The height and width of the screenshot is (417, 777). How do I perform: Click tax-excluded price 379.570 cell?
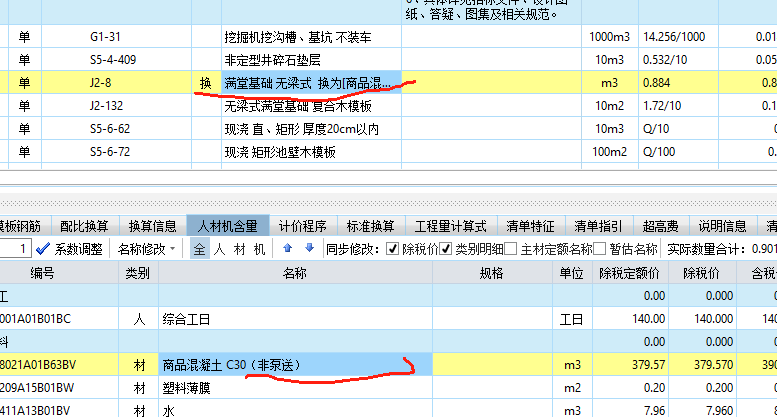[702, 365]
